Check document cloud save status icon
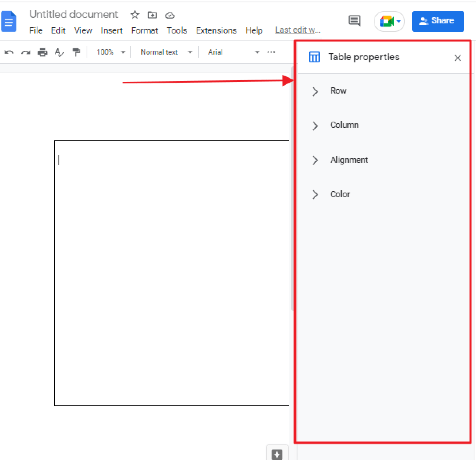The image size is (476, 460). [x=170, y=15]
